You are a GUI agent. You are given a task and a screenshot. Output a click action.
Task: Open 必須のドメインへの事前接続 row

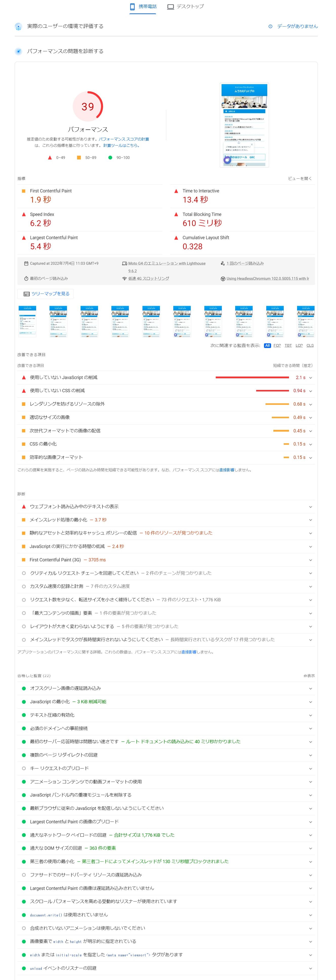pos(166,729)
